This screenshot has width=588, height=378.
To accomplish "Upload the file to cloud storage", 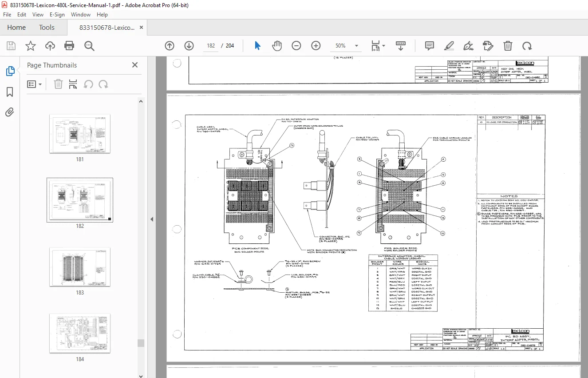I will coord(50,46).
